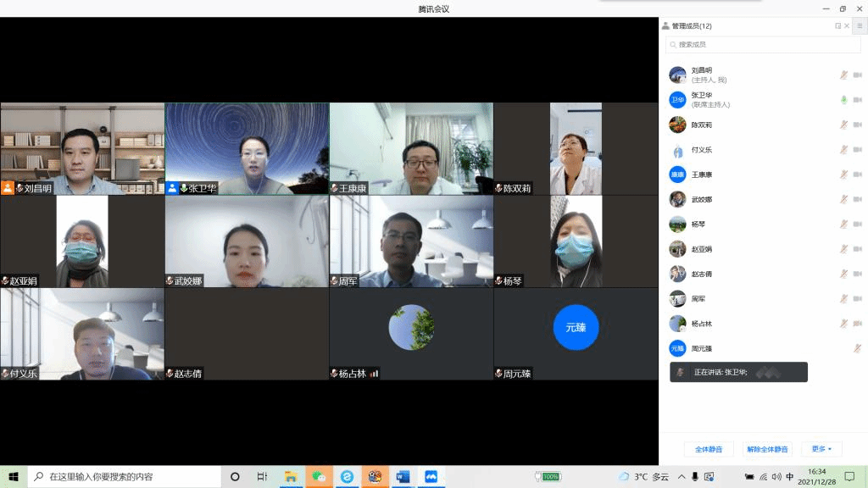Expand hidden system tray icons
This screenshot has width=868, height=488.
tap(681, 476)
